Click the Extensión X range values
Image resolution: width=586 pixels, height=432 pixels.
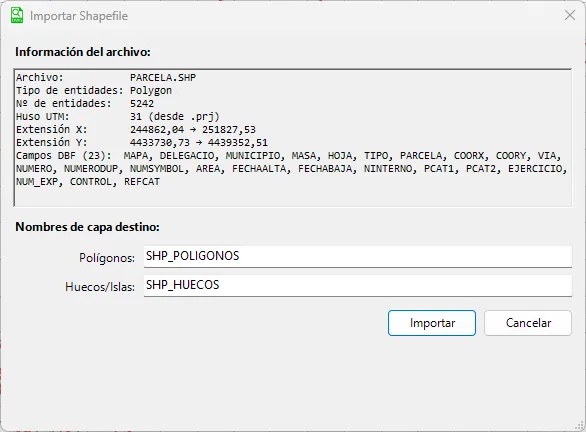point(193,130)
